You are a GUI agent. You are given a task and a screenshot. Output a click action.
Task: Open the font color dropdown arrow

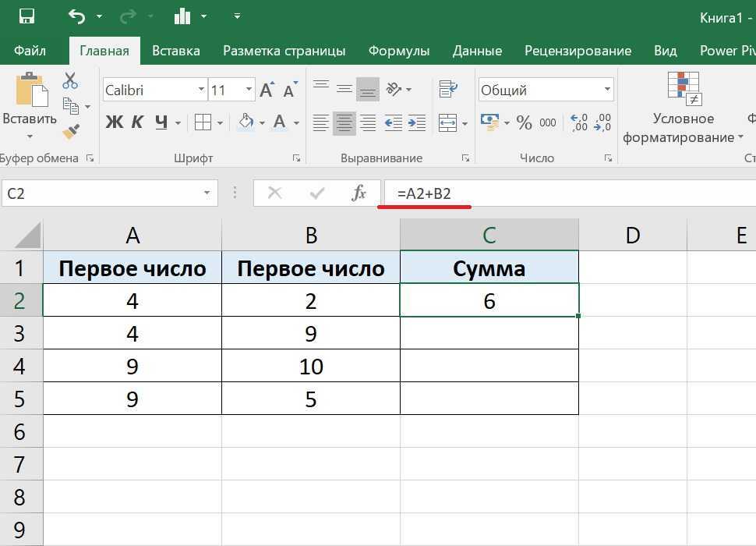(296, 123)
